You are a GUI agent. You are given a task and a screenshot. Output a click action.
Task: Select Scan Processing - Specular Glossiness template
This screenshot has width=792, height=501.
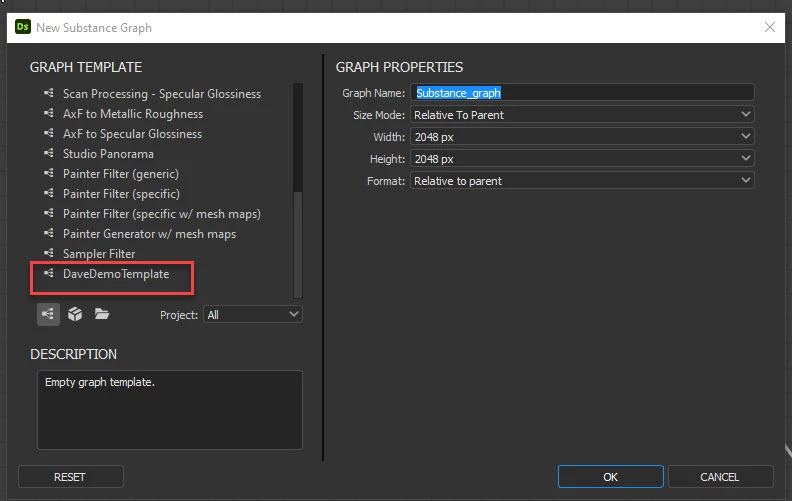point(162,94)
